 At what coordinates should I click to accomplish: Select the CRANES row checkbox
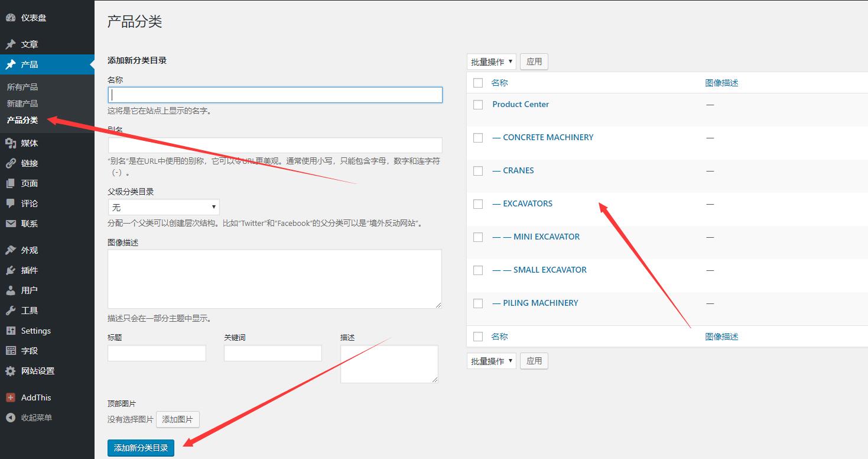[x=479, y=170]
